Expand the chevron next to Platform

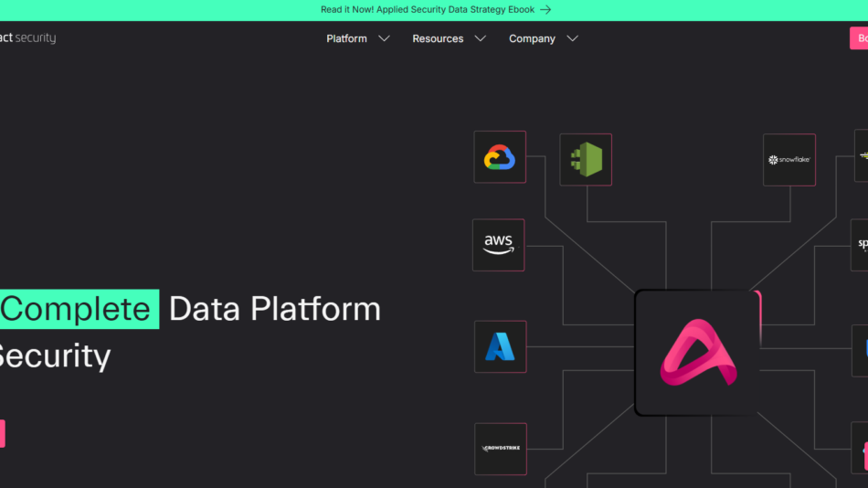tap(384, 38)
